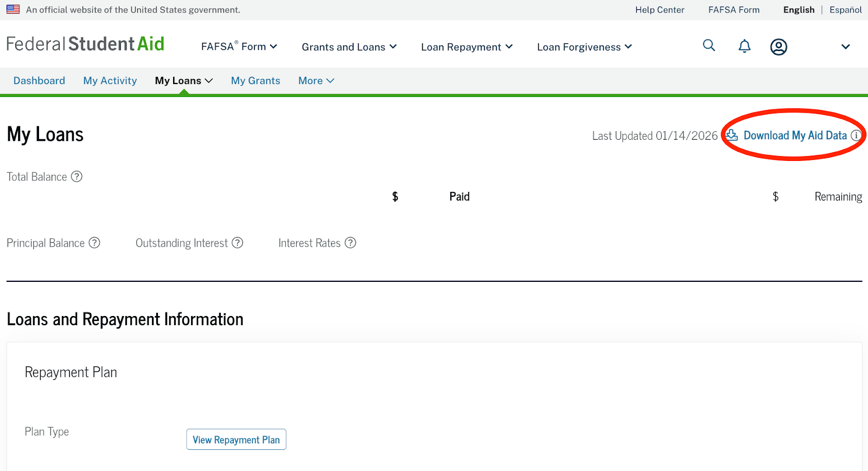Open the Loan Repayment dropdown

click(x=467, y=47)
